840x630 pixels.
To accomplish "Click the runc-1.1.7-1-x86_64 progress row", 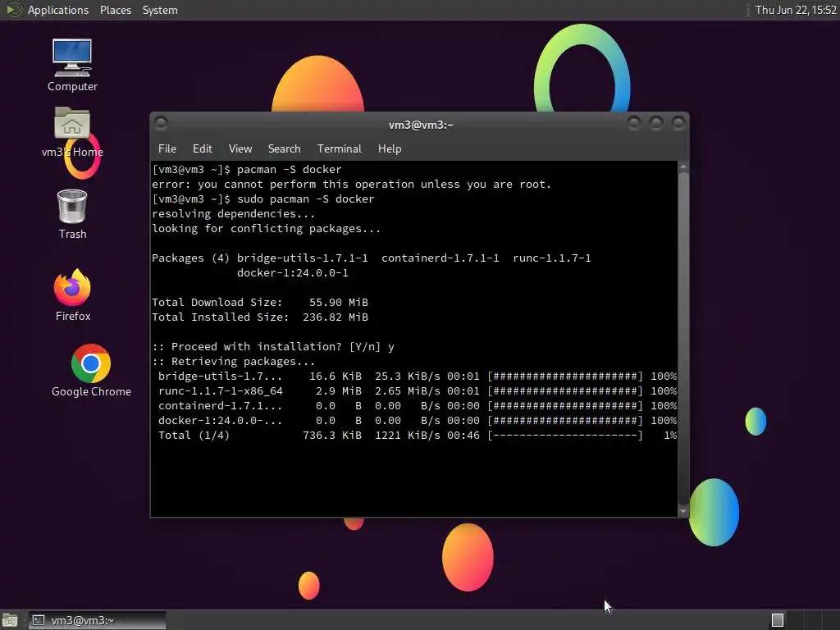I will coord(418,391).
